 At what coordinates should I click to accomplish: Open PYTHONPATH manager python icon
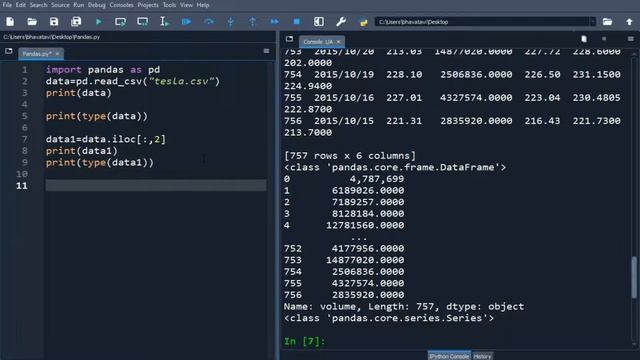click(363, 22)
